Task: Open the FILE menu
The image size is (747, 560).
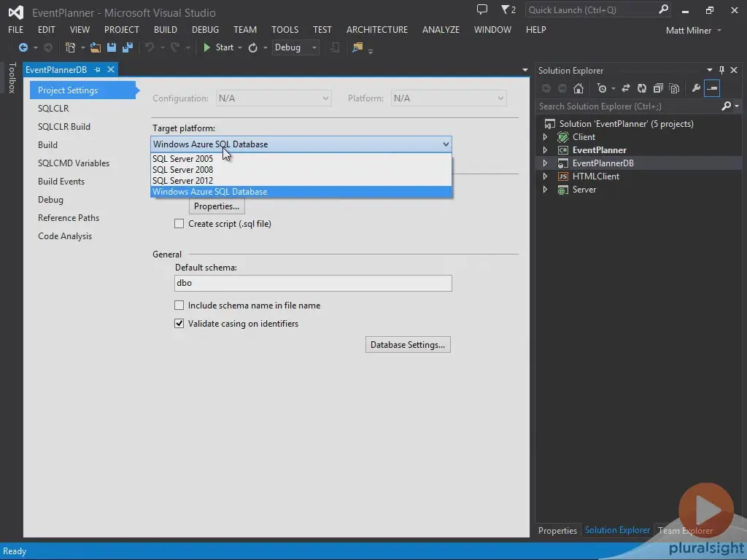Action: (x=16, y=29)
